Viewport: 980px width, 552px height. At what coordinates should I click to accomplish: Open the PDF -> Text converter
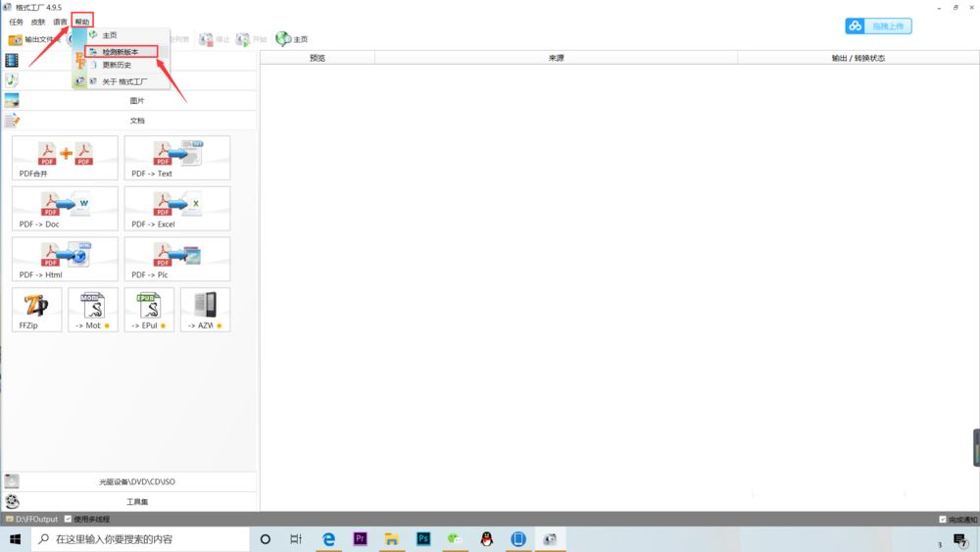[x=176, y=158]
